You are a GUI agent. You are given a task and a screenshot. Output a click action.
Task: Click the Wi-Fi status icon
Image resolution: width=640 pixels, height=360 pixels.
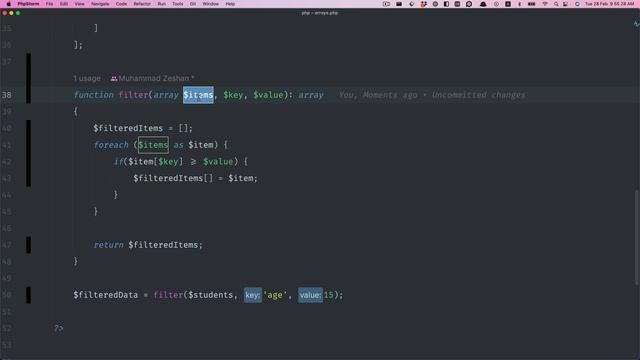[545, 4]
